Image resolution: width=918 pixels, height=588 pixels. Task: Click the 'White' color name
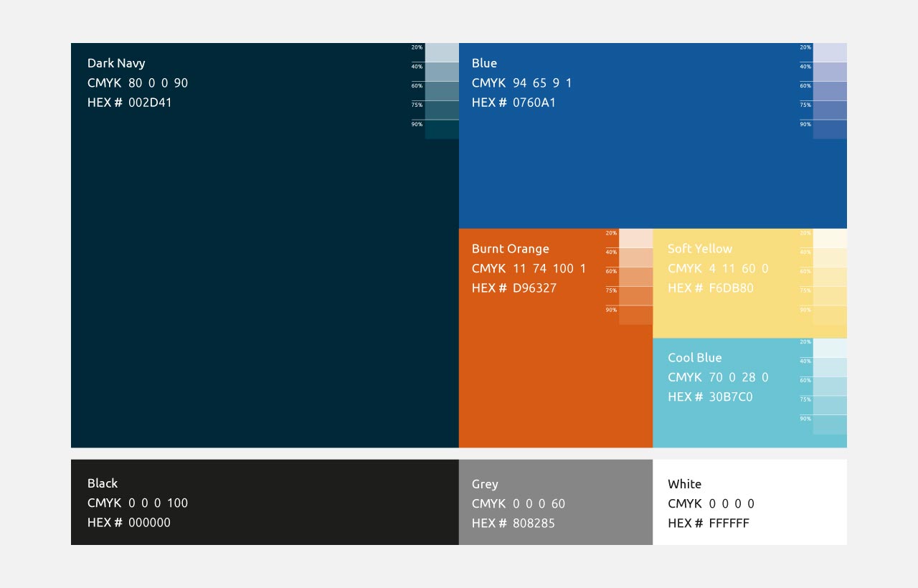[685, 485]
